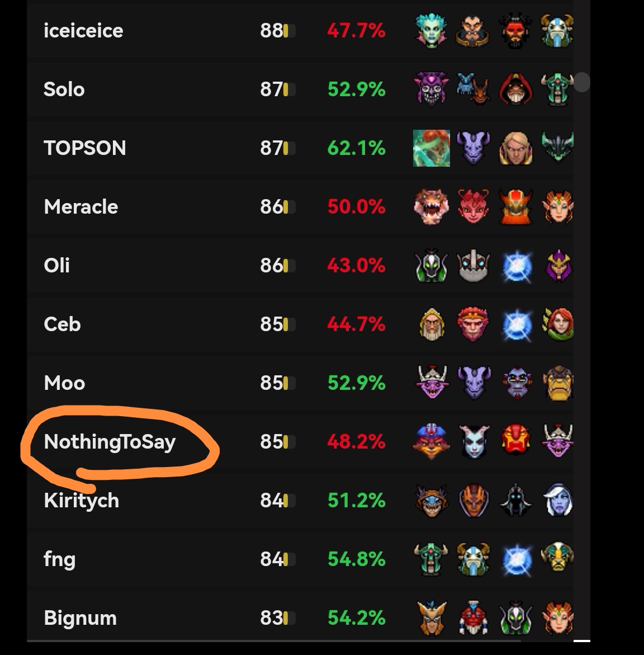This screenshot has height=655, width=644.
Task: Open the large Windranger portrait for TOPSON
Action: tap(432, 148)
